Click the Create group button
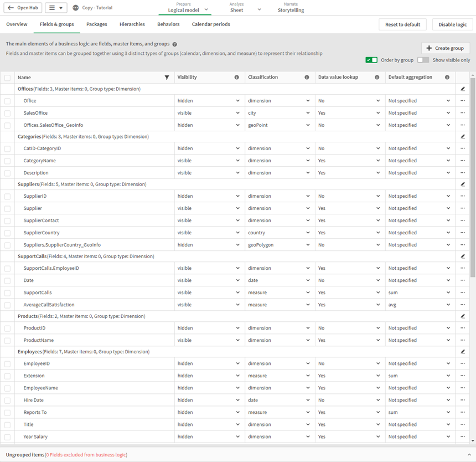Image resolution: width=476 pixels, height=462 pixels. (x=445, y=48)
